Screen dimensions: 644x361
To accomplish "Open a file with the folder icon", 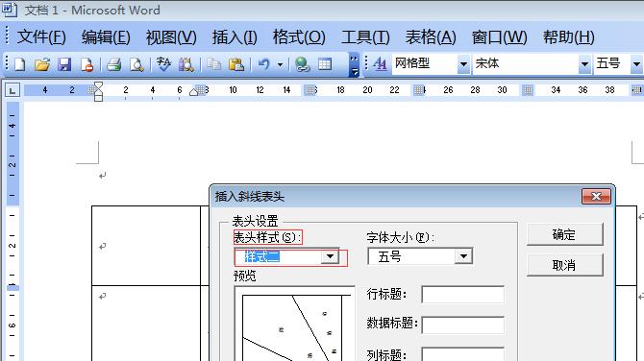I will point(42,64).
